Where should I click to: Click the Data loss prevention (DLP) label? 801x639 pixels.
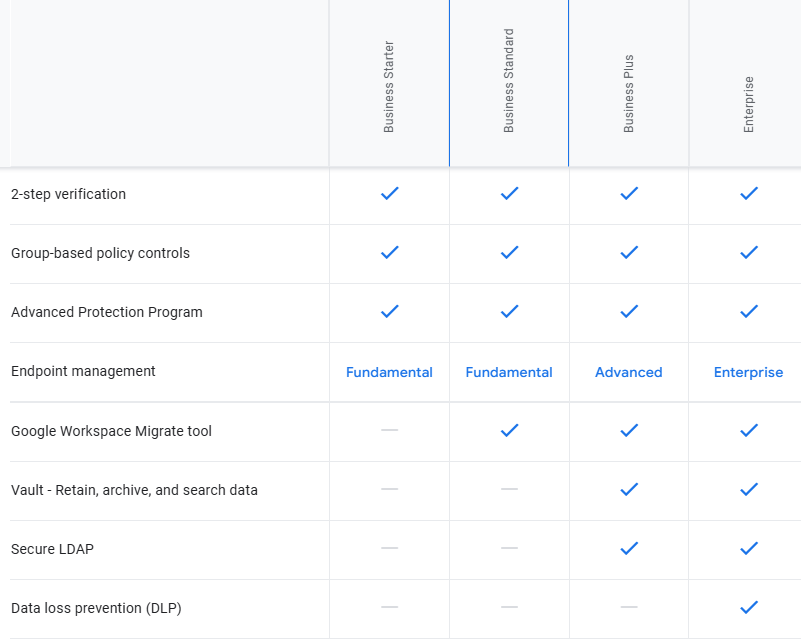tap(96, 608)
